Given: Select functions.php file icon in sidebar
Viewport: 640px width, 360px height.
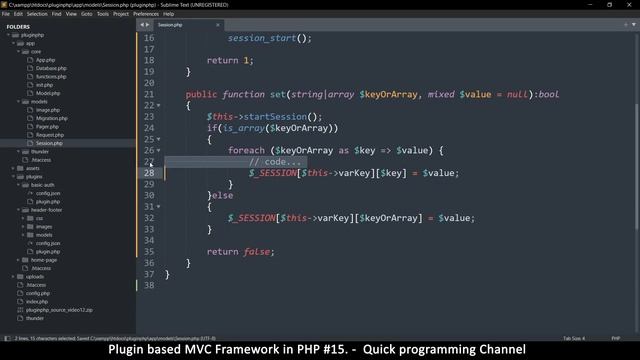Looking at the screenshot, I should tap(30, 77).
